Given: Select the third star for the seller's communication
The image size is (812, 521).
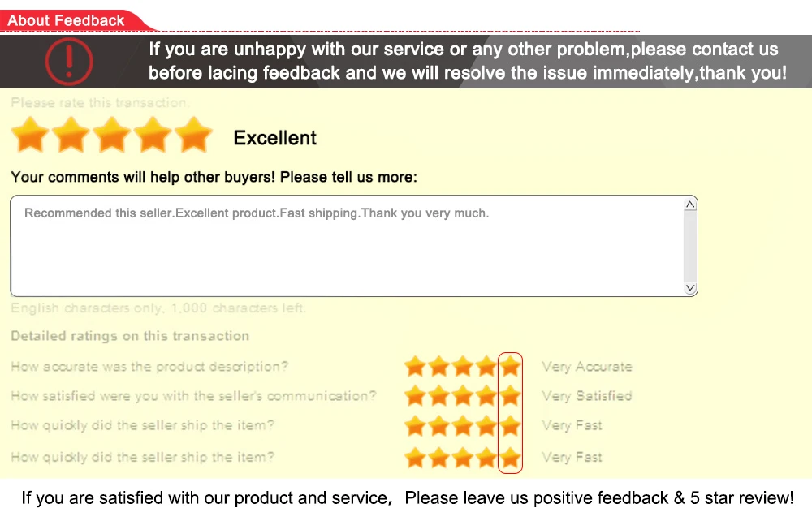Looking at the screenshot, I should click(463, 396).
